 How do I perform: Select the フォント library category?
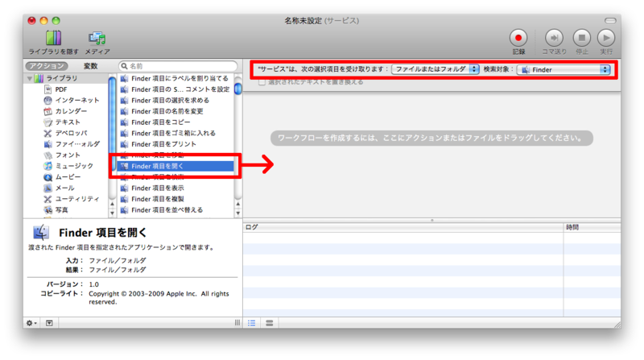(x=62, y=155)
